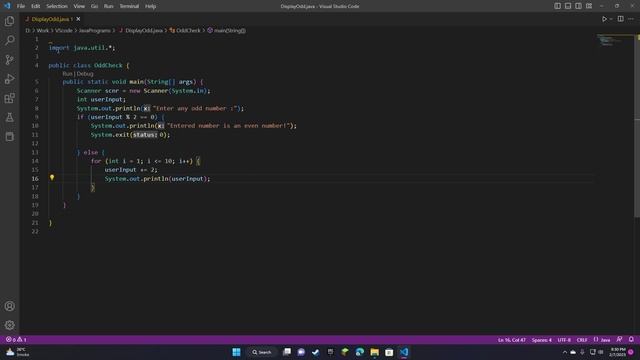Open Source Control view
The image size is (640, 360).
click(9, 60)
